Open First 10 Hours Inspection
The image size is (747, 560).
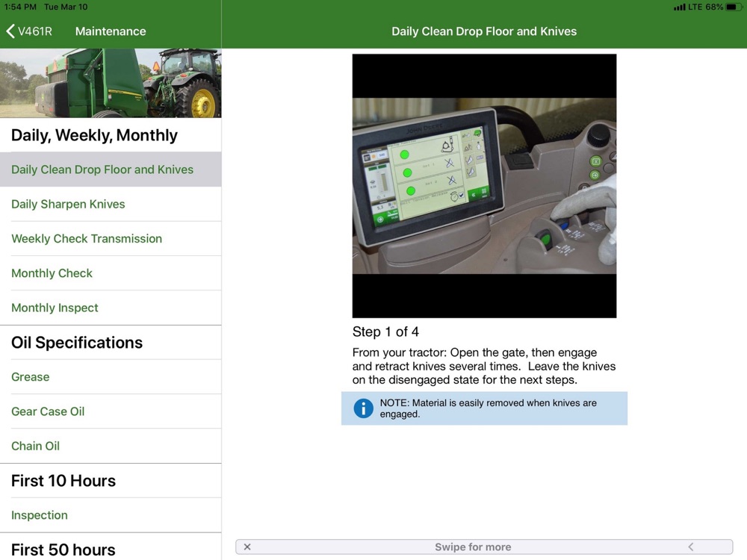click(x=40, y=515)
